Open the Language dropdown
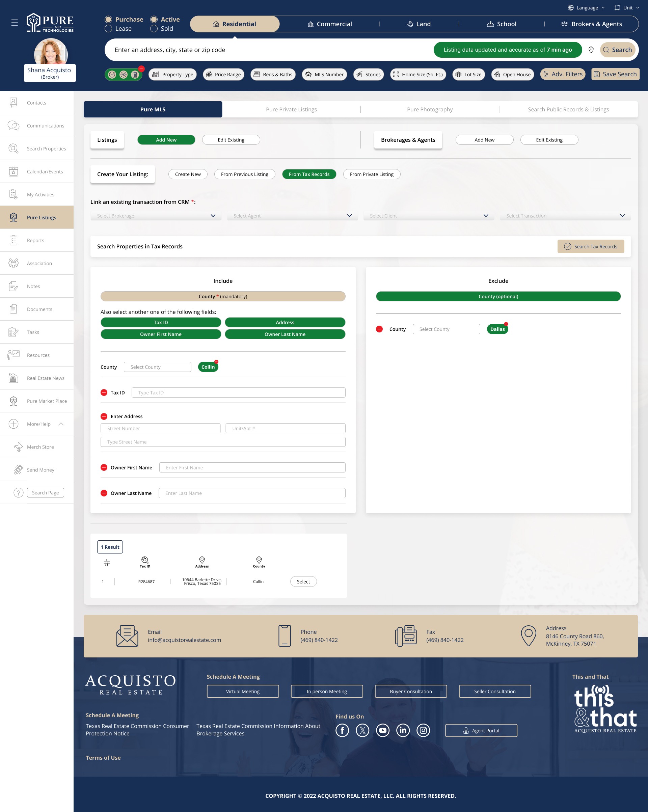The width and height of the screenshot is (648, 812). 587,7
